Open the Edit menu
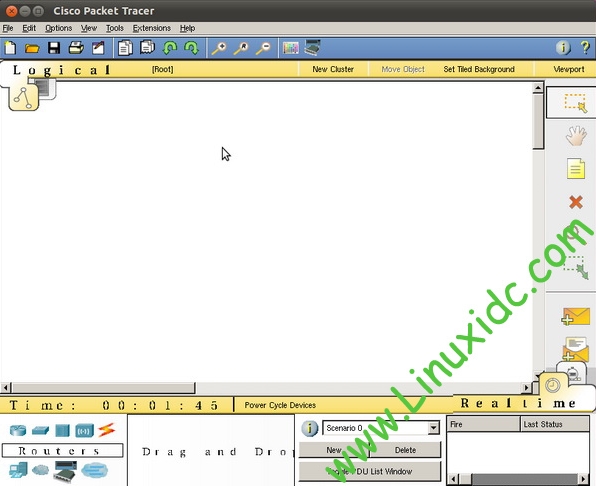The width and height of the screenshot is (596, 486). click(29, 28)
